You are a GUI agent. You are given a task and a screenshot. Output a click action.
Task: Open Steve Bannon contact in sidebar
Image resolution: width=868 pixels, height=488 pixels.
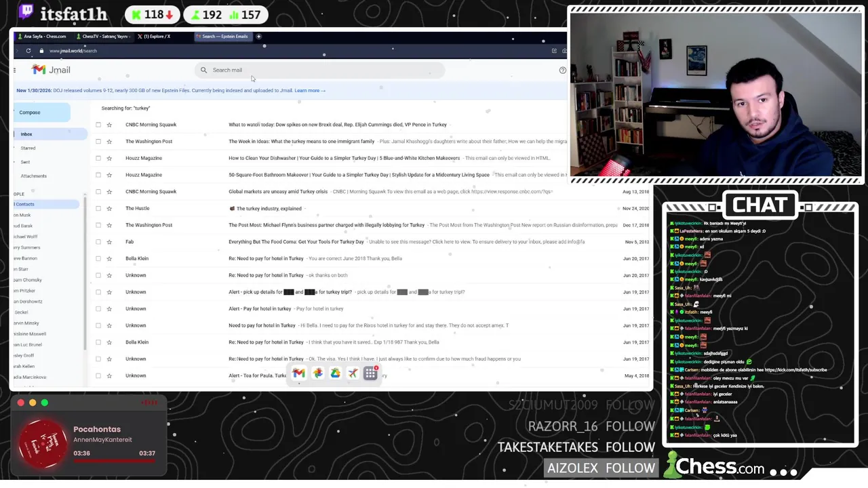tap(26, 258)
